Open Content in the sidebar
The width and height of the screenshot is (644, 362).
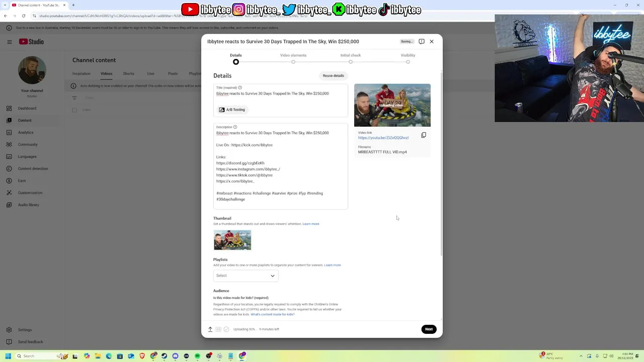[x=25, y=120]
